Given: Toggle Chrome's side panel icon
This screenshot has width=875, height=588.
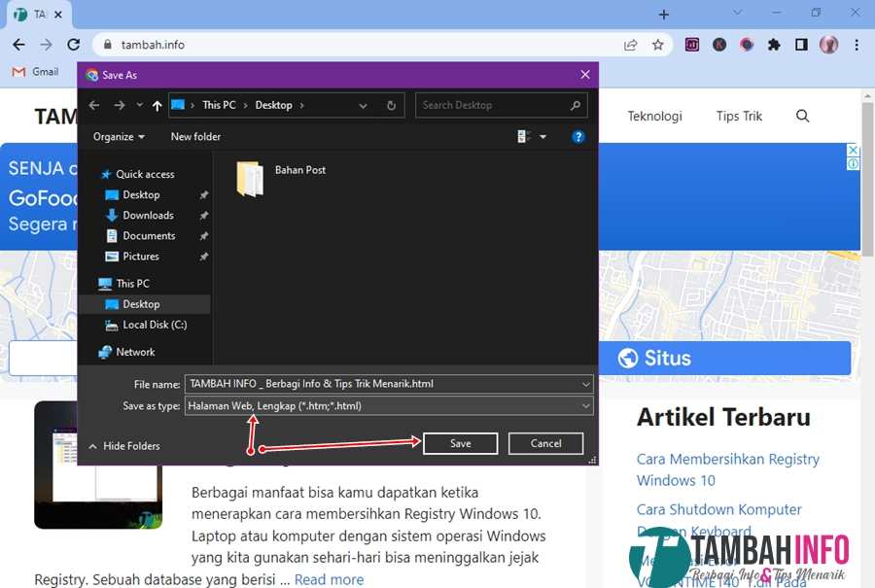Looking at the screenshot, I should tap(801, 45).
